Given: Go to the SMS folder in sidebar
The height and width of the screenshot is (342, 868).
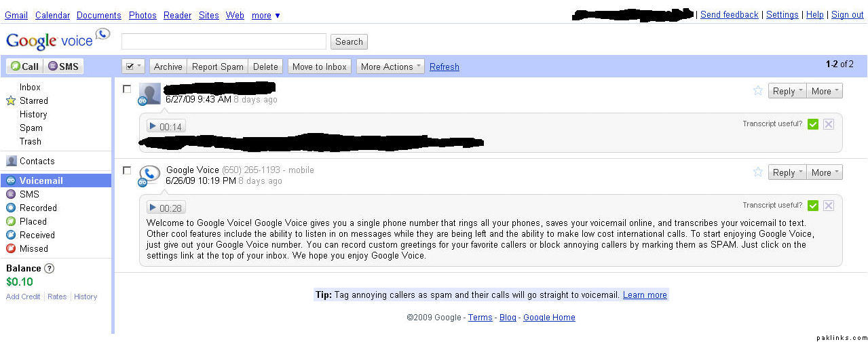Looking at the screenshot, I should 29,194.
